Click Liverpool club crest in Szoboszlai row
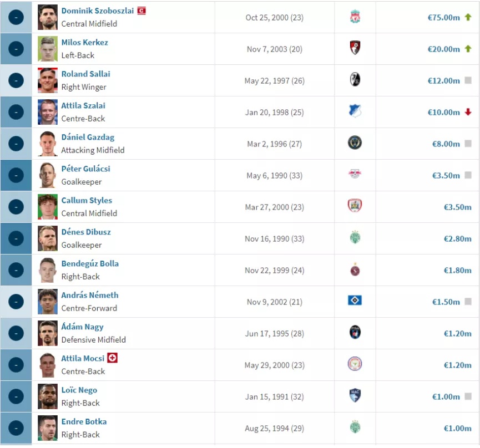Screen dimensions: 480x448 click(355, 17)
